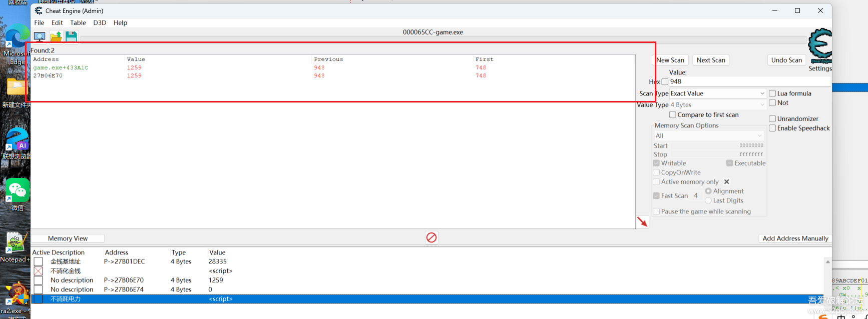Save cheat table floppy disk icon

(71, 36)
